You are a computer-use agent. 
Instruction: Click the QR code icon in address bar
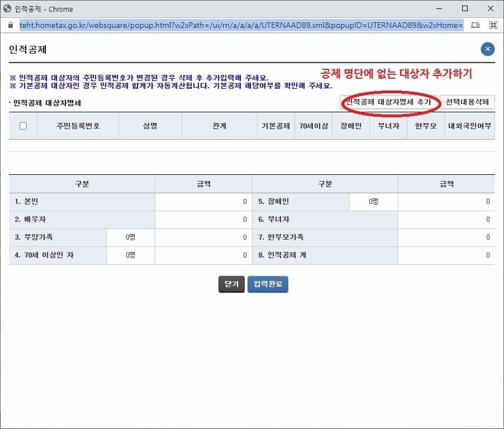tap(493, 26)
